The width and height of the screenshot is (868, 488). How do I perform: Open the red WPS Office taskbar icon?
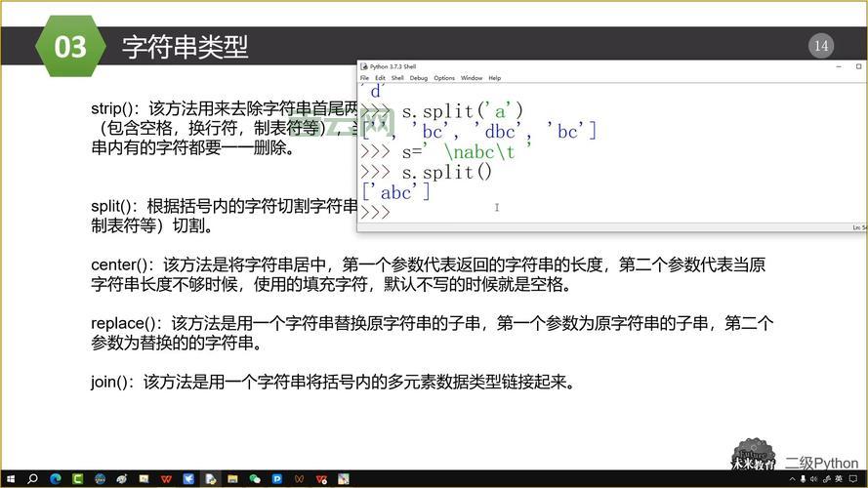point(166,478)
